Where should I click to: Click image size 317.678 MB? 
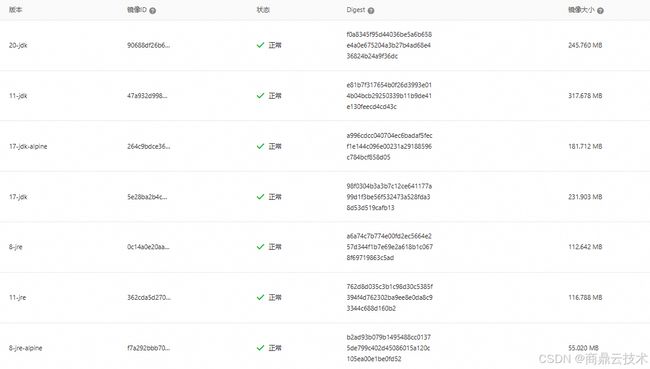point(585,96)
